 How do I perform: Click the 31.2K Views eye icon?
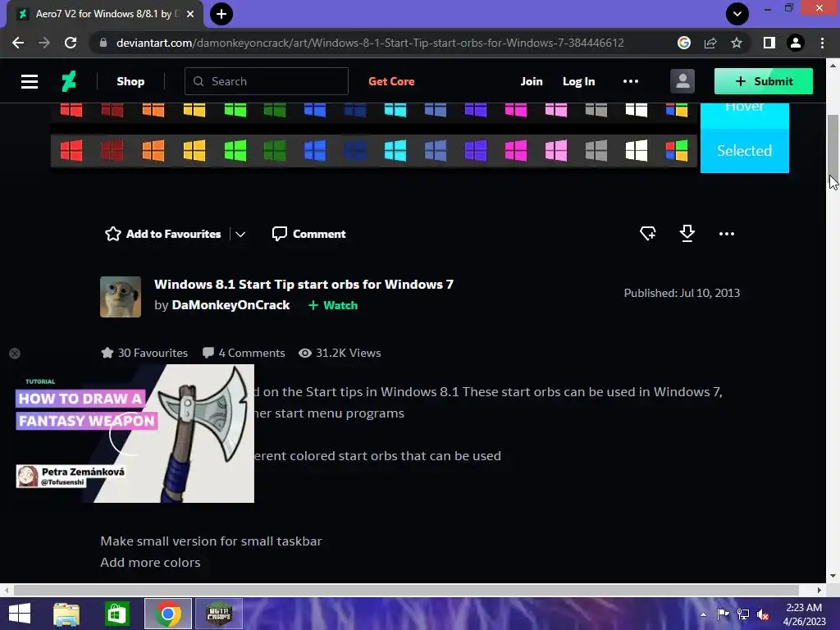305,353
